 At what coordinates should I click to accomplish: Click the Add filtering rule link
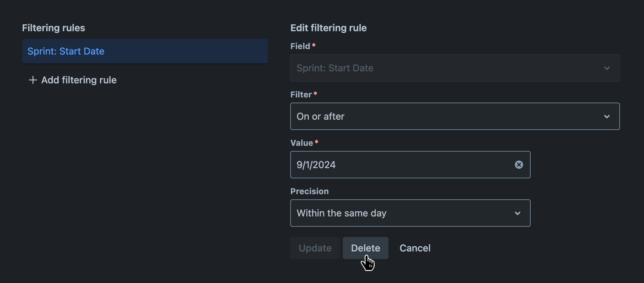(78, 80)
